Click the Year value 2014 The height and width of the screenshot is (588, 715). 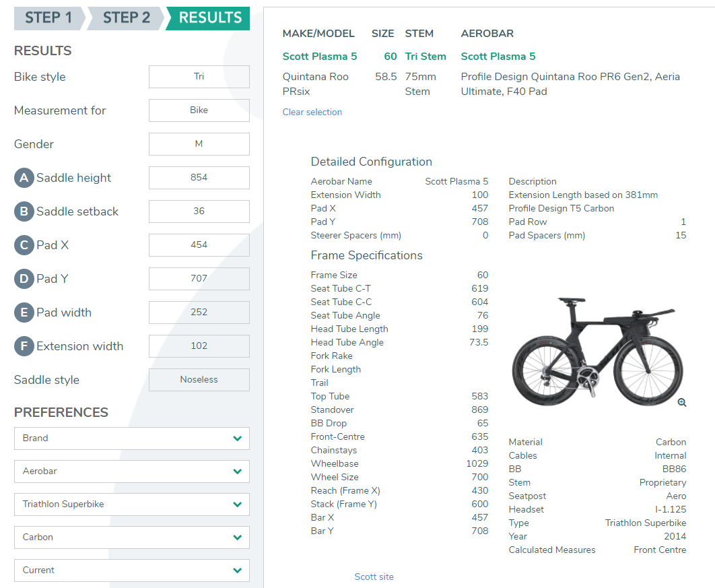point(675,536)
